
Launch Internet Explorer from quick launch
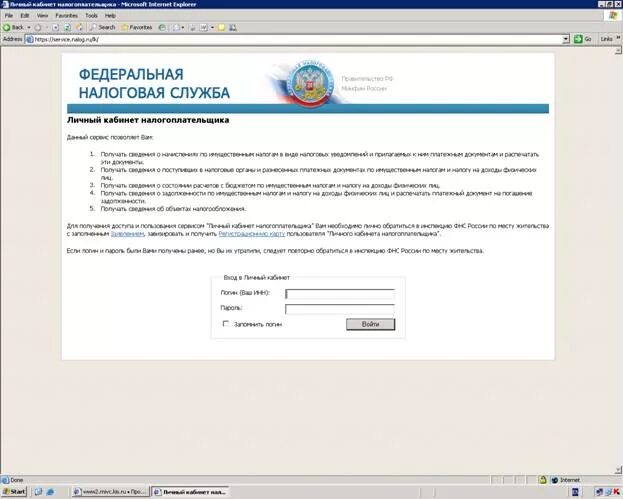[50, 492]
